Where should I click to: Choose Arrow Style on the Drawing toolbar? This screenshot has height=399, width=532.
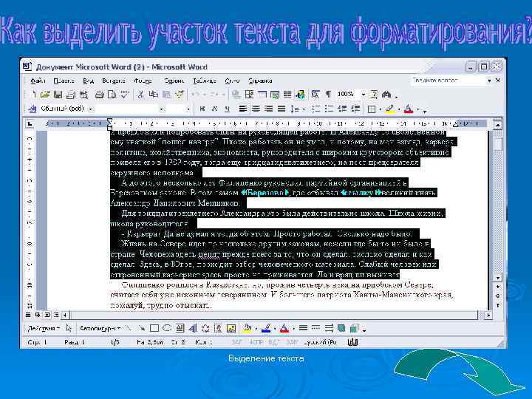[329, 328]
